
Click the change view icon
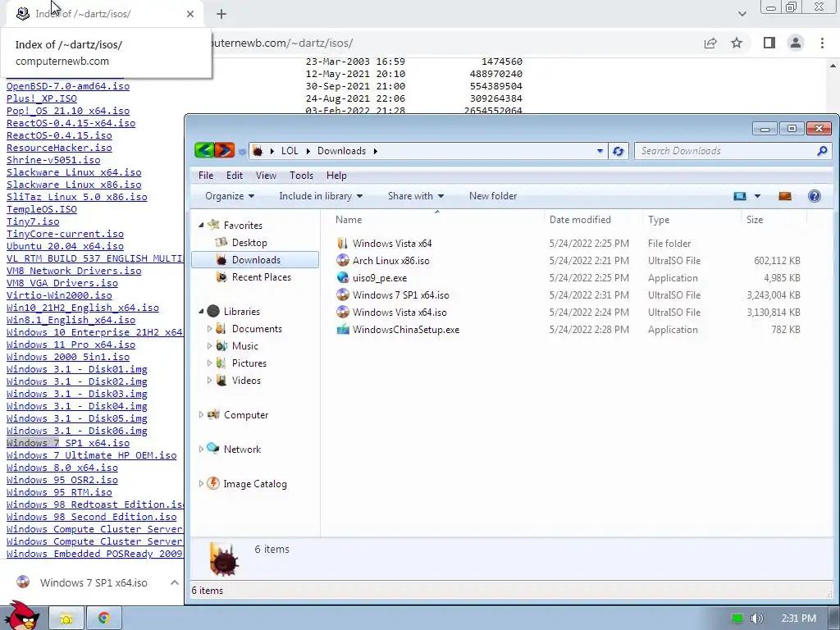[x=740, y=196]
